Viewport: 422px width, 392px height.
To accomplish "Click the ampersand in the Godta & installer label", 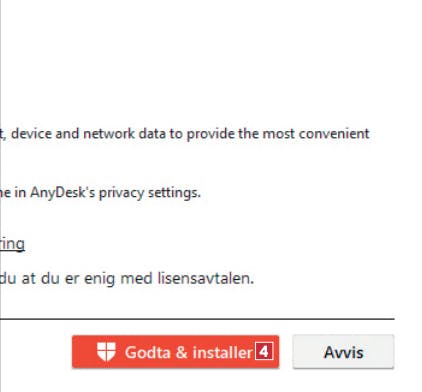I will pyautogui.click(x=181, y=352).
